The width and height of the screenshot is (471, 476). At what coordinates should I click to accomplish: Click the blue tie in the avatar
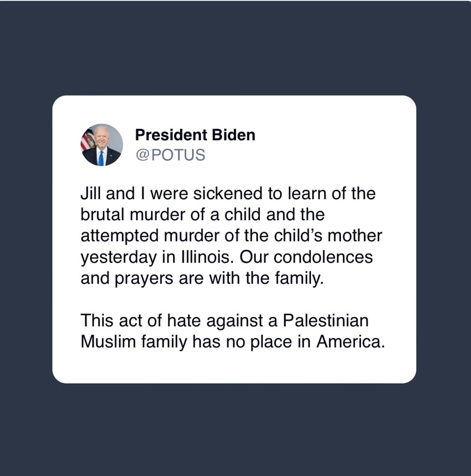[x=101, y=158]
